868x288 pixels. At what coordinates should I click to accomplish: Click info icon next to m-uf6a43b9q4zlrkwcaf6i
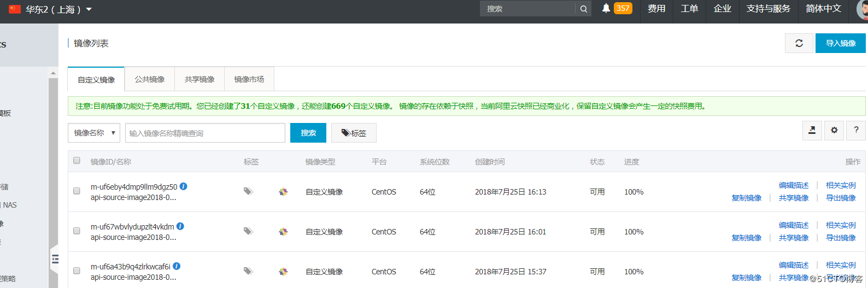177,266
